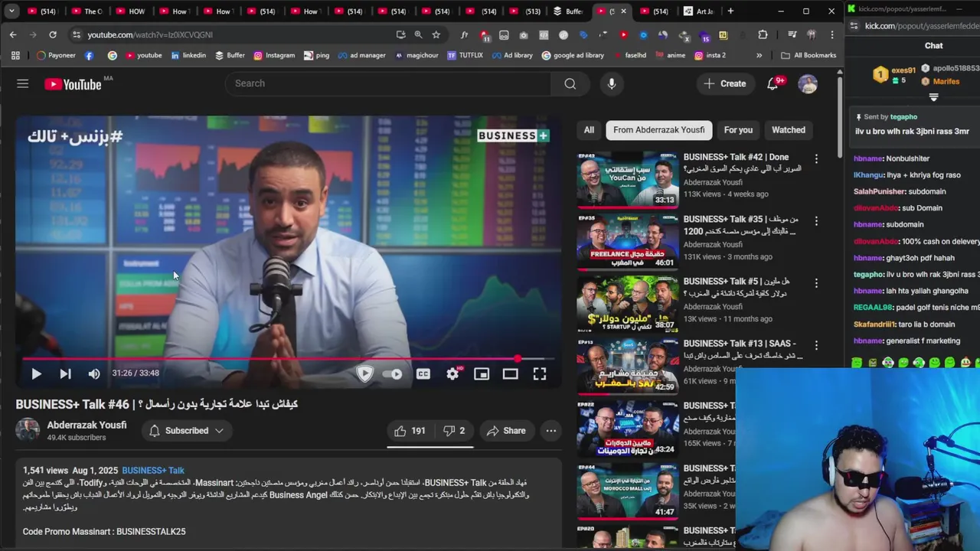This screenshot has width=980, height=551.
Task: Switch to miniplayer mode
Action: click(x=482, y=373)
